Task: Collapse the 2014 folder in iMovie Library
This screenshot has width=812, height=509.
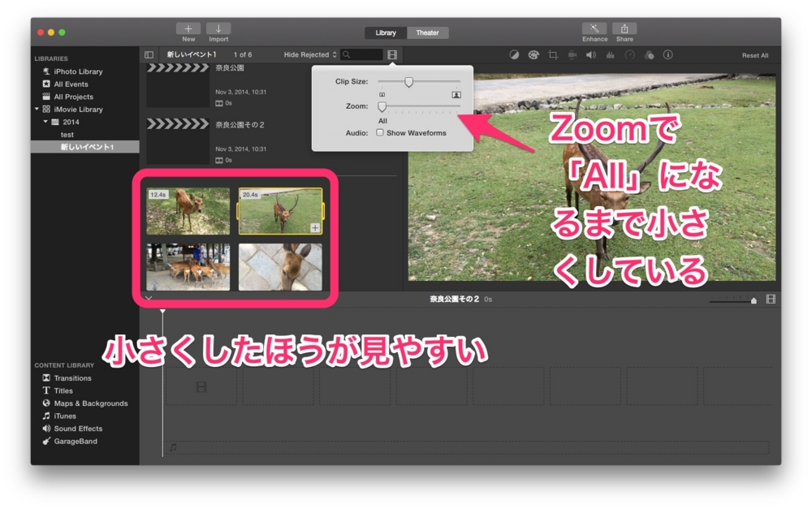Action: tap(45, 122)
